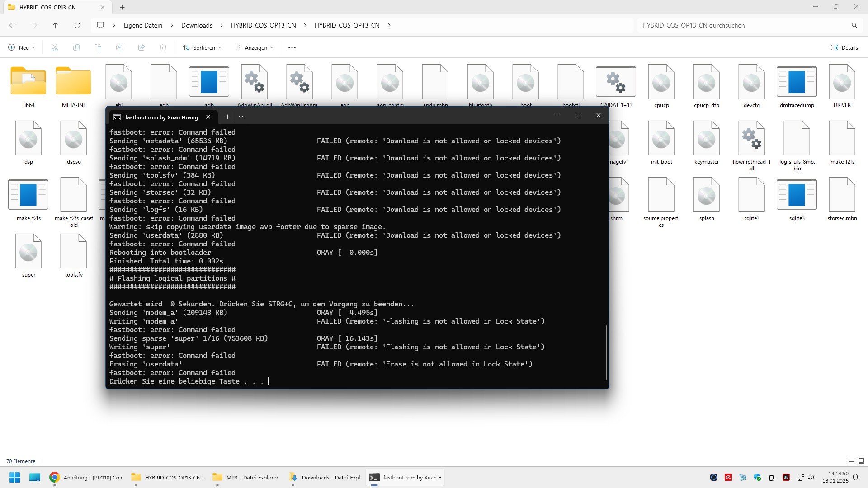Click Downloads in the breadcrumb path
The height and width of the screenshot is (488, 868).
tap(197, 25)
